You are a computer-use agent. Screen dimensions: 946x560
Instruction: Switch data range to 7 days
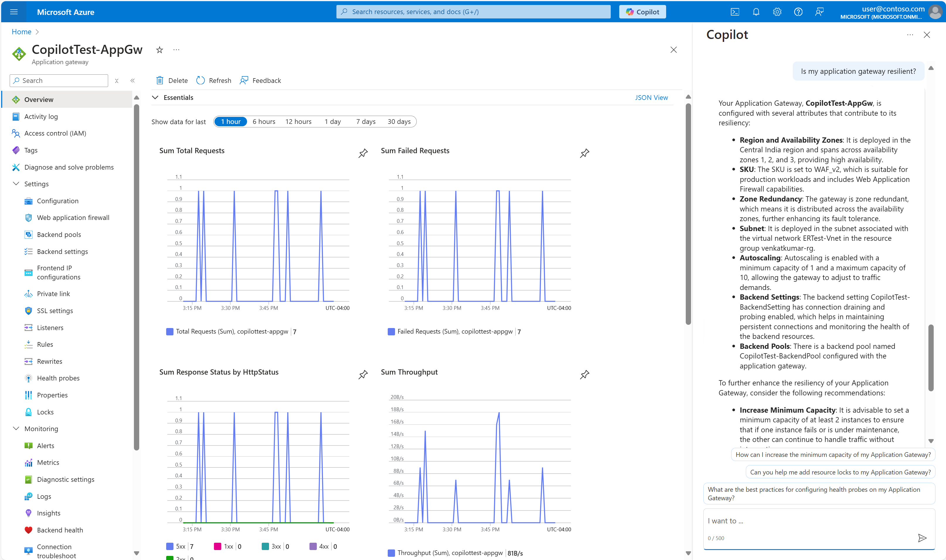pyautogui.click(x=365, y=122)
